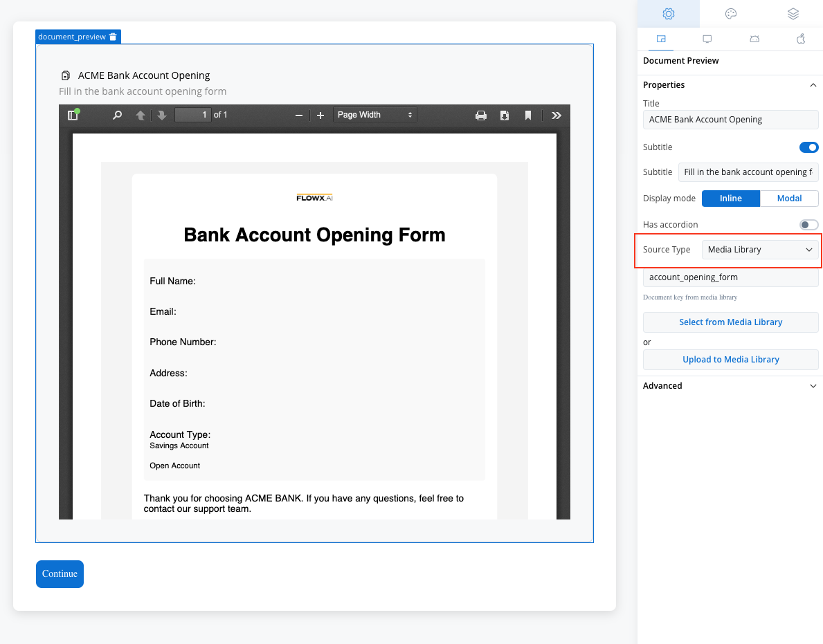The width and height of the screenshot is (823, 644).
Task: Open the styling palette tab
Action: point(731,14)
